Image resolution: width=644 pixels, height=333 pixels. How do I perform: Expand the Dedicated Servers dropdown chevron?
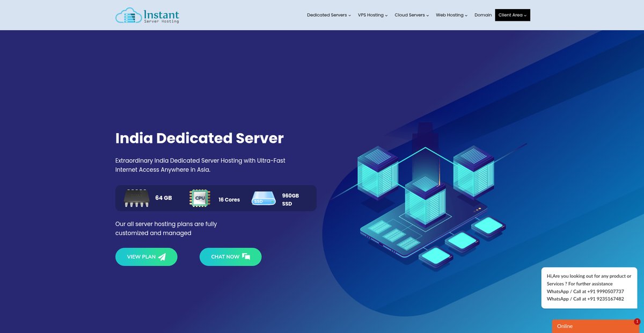tap(350, 16)
